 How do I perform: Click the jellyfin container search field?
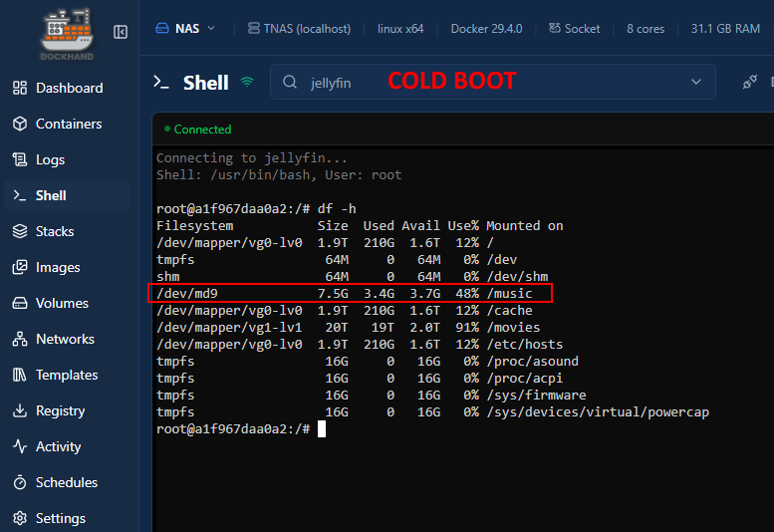pos(493,82)
